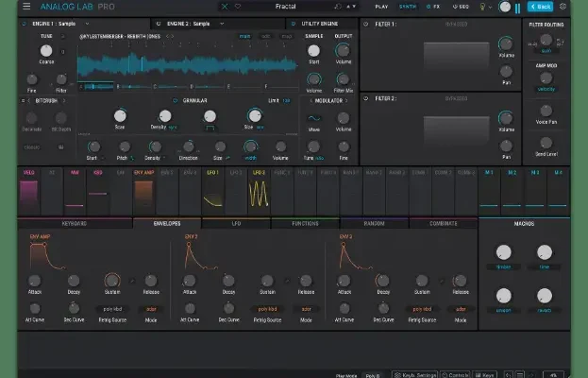Open ENV AMP poly kbd retrig source dropdown
The height and width of the screenshot is (378, 588).
click(113, 309)
